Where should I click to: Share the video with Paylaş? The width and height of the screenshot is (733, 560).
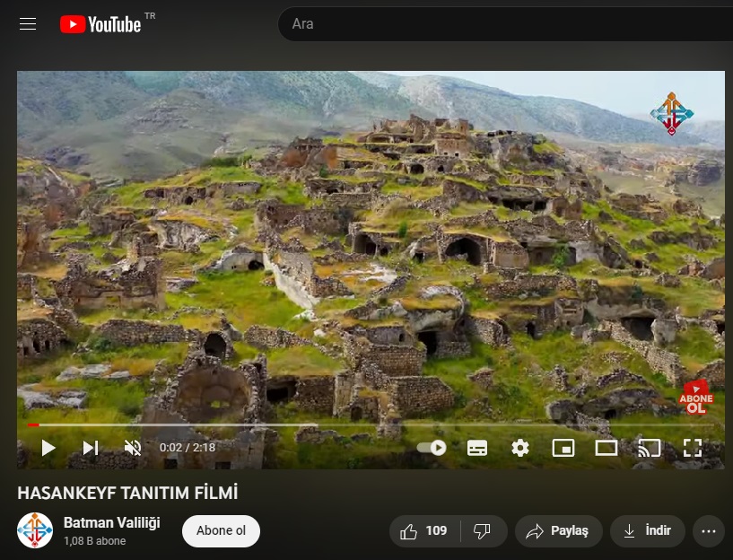point(558,530)
